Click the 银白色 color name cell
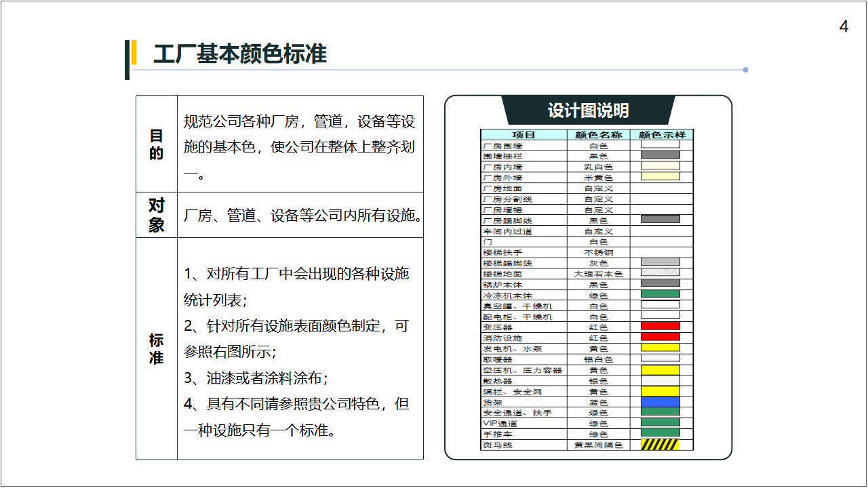This screenshot has width=868, height=488. [598, 359]
